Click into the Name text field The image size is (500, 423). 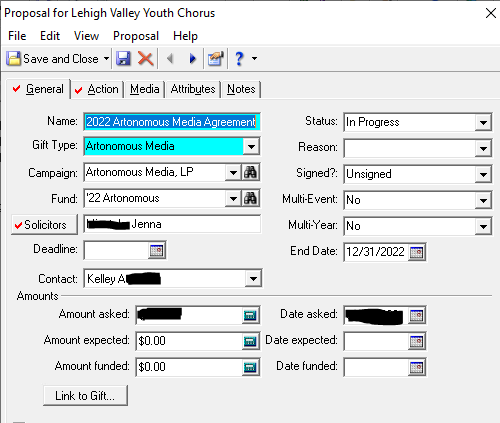coord(172,122)
